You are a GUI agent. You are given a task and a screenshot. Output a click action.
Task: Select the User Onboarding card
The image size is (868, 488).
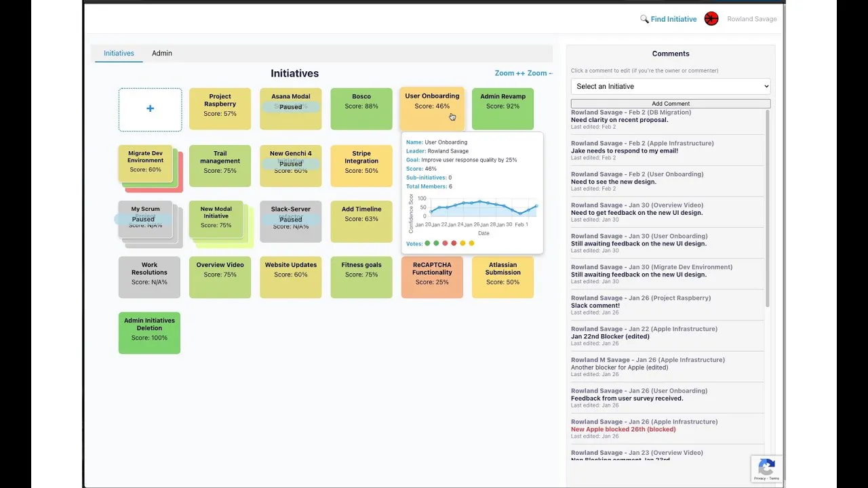pos(432,108)
